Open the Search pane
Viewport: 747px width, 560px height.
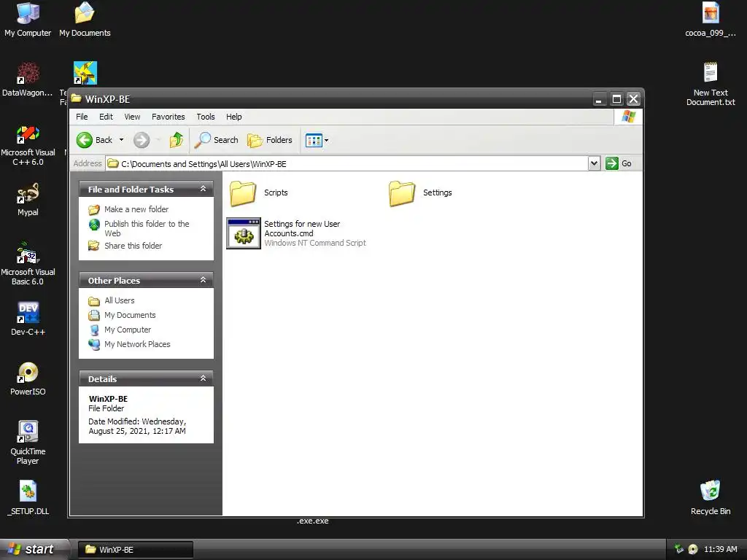pyautogui.click(x=216, y=140)
